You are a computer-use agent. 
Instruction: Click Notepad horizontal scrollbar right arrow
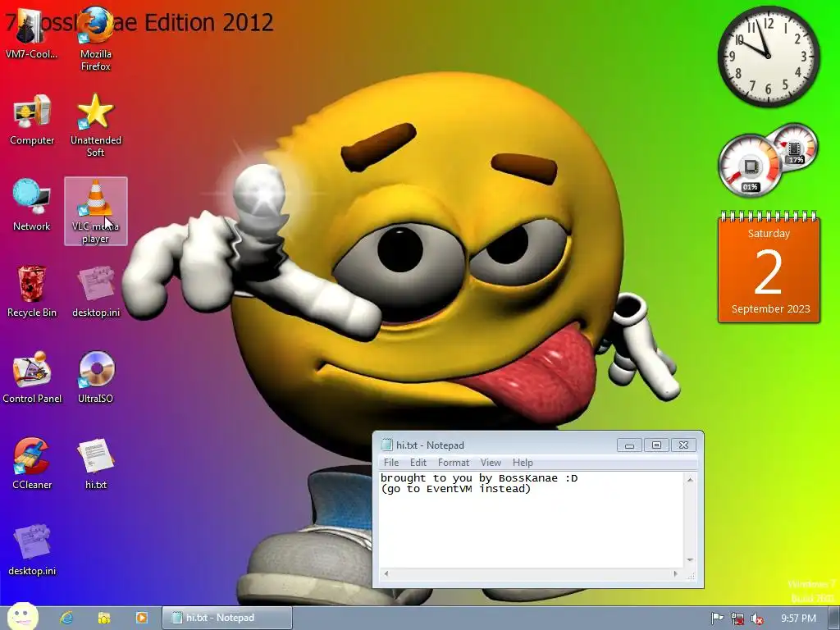[x=676, y=573]
